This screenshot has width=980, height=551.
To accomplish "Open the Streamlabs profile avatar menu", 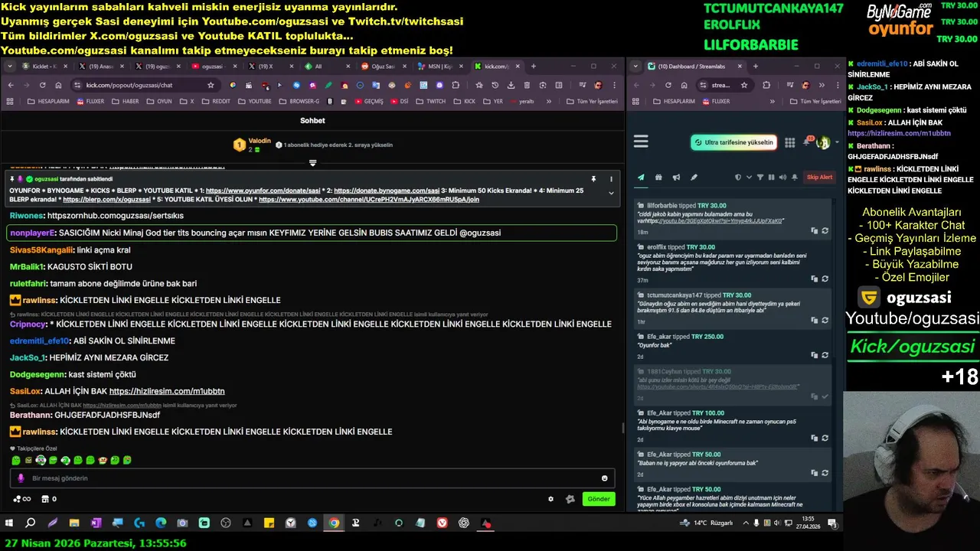I will pyautogui.click(x=824, y=142).
